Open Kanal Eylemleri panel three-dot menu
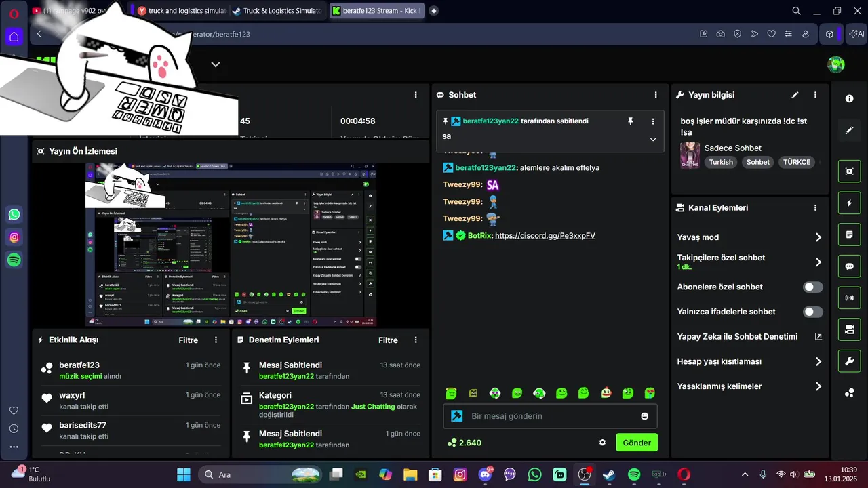Screen dimensions: 868x488 tap(815, 208)
